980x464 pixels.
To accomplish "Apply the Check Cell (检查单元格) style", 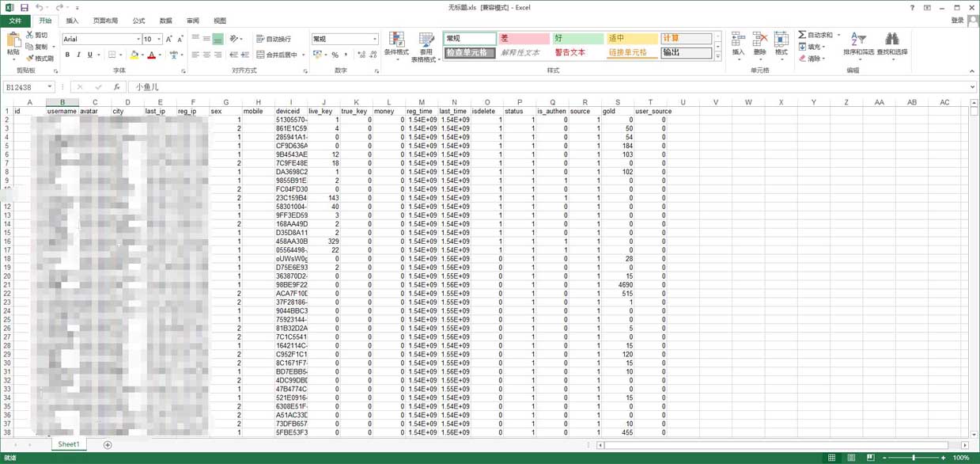I will [470, 53].
